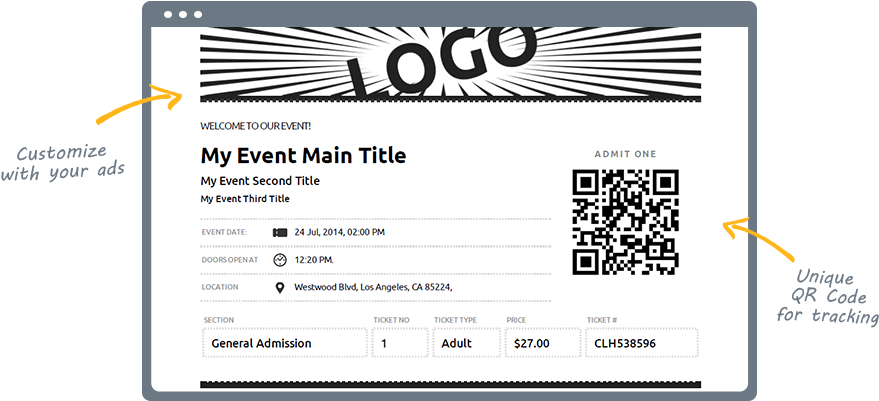879x401 pixels.
Task: Click the My Event Second Title text
Action: (260, 181)
